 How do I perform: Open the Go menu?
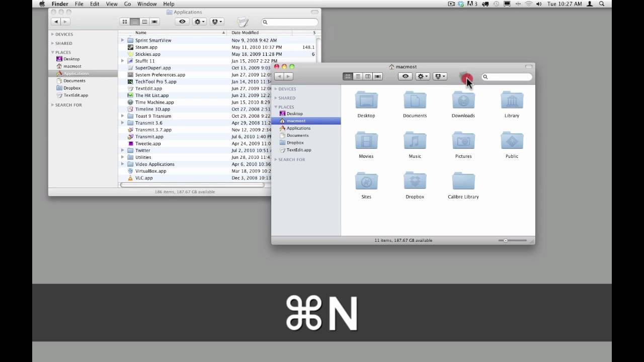point(127,4)
